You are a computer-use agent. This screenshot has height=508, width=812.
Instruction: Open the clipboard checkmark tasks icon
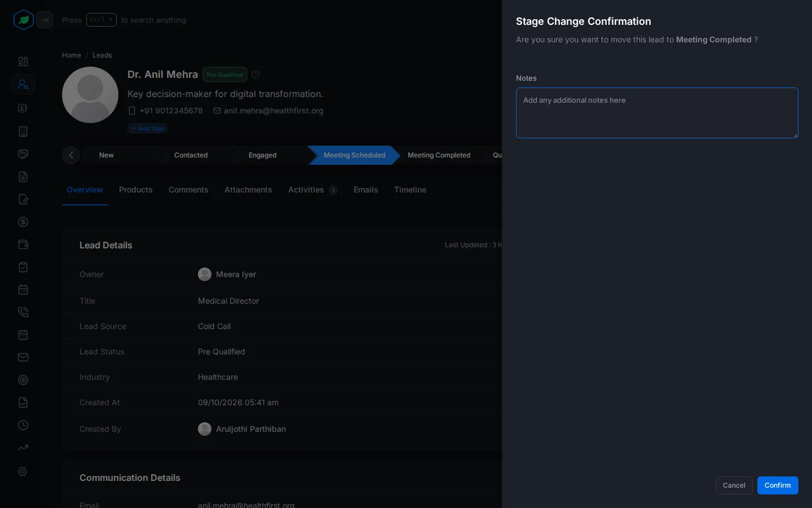[23, 267]
